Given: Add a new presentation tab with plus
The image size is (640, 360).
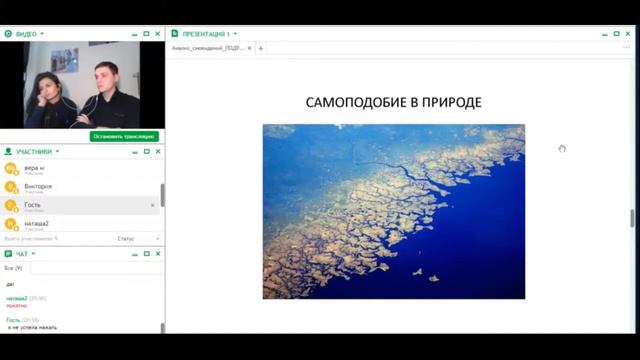Looking at the screenshot, I should point(261,49).
